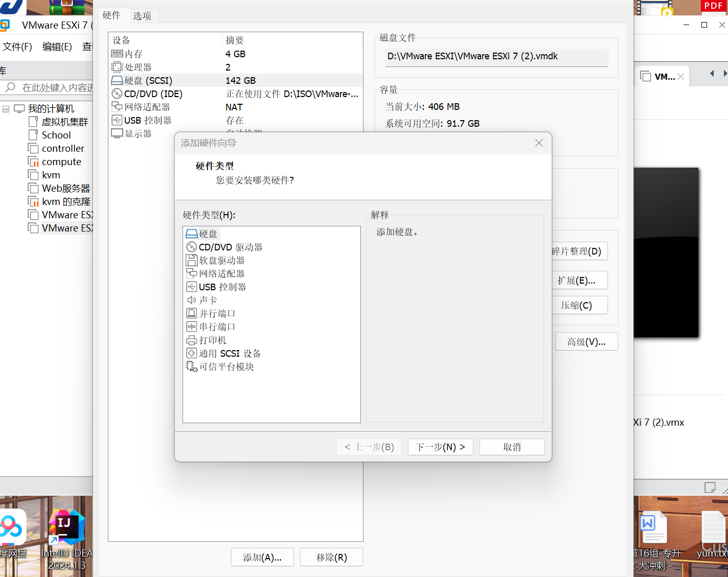Screen dimensions: 728x577
Task: Pick 可信平台模块 TPM icon
Action: click(x=192, y=366)
